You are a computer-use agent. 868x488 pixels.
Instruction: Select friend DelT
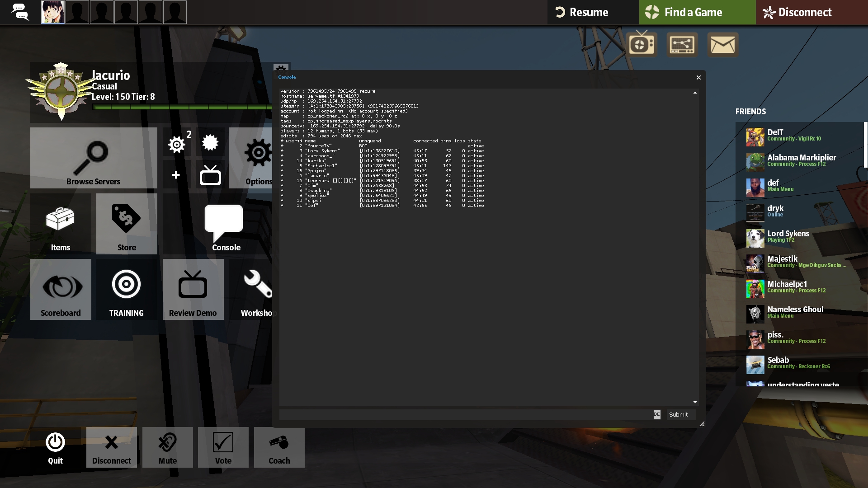pos(800,136)
